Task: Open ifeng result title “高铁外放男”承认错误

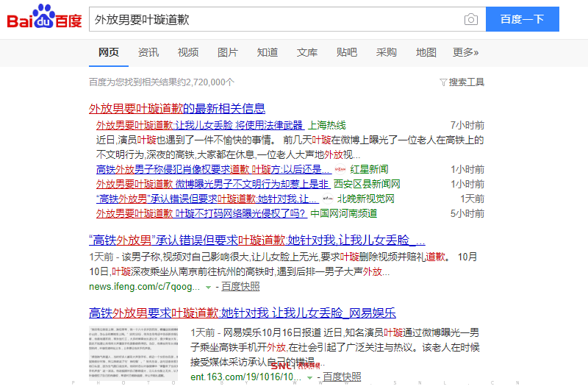Action: pyautogui.click(x=257, y=240)
